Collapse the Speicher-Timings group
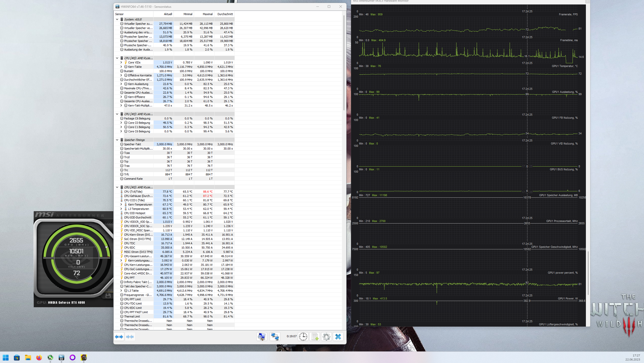This screenshot has width=644, height=363. 117,140
